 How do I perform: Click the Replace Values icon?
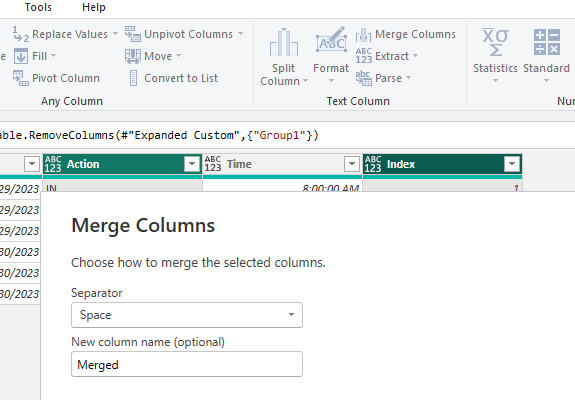21,34
